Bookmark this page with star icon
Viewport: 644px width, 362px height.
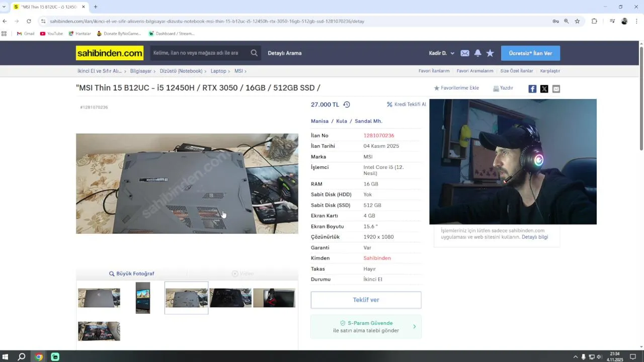pos(577,21)
